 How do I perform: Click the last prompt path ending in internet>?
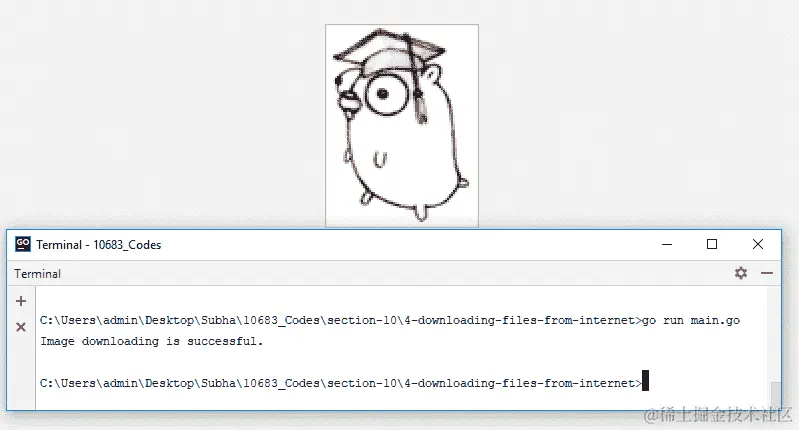[x=340, y=383]
